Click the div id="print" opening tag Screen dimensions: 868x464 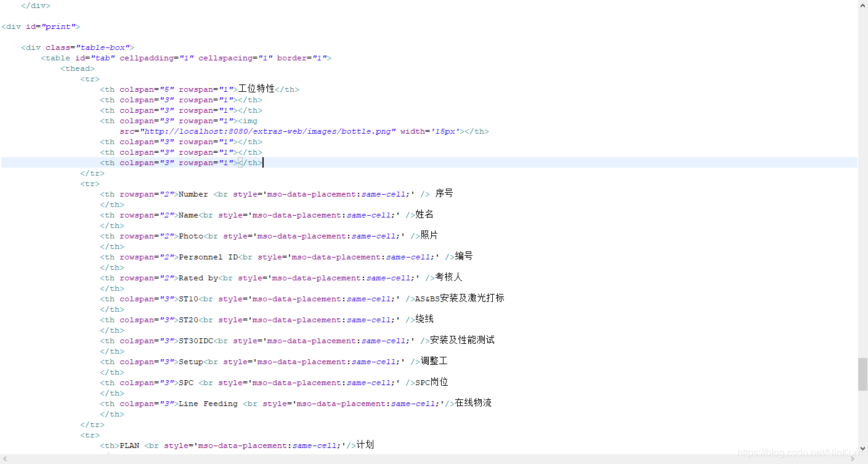(41, 26)
